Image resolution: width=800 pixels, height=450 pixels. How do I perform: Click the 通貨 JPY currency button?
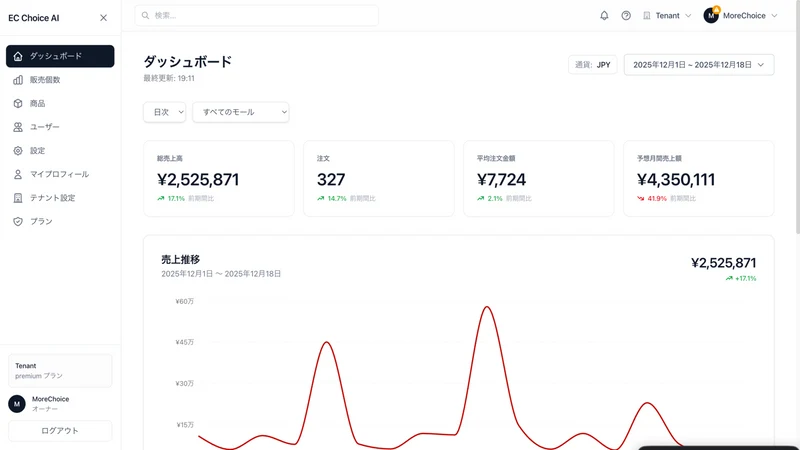[592, 65]
